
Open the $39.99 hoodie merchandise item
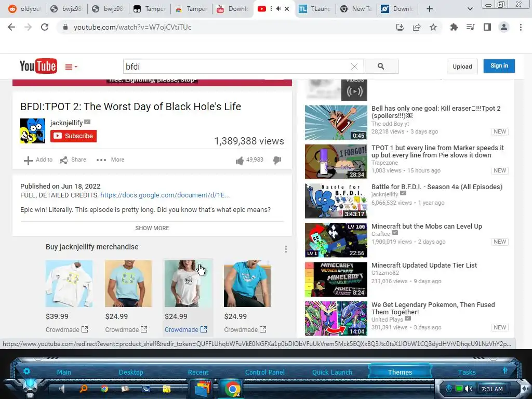(69, 284)
